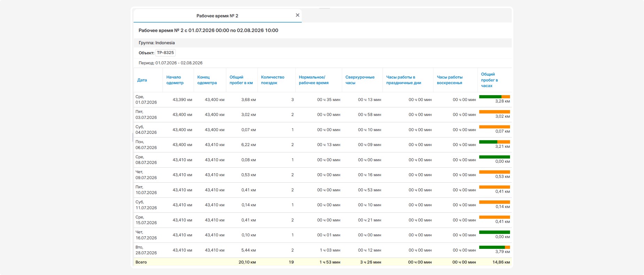Select the Вто, 28.07.2026 date cell
The image size is (644, 275).
coord(146,250)
